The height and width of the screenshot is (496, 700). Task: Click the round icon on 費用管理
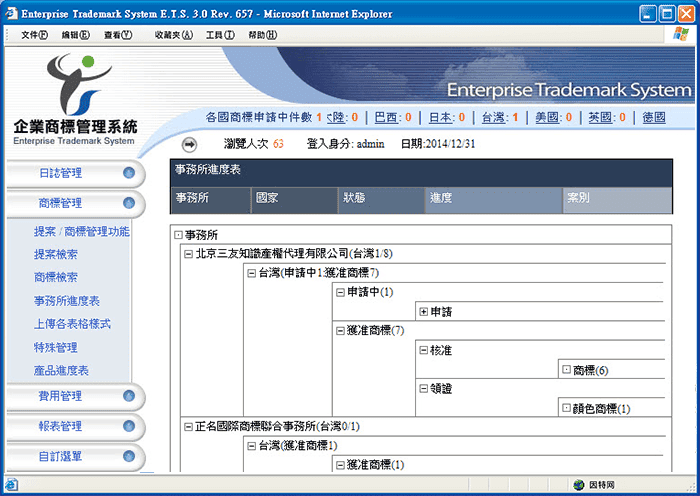(x=129, y=396)
